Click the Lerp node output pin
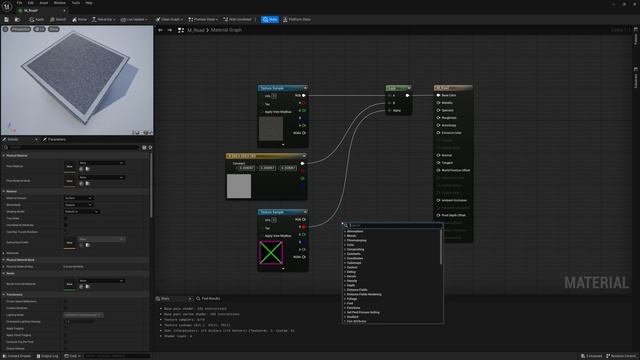Image resolution: width=640 pixels, height=360 pixels. [407, 96]
